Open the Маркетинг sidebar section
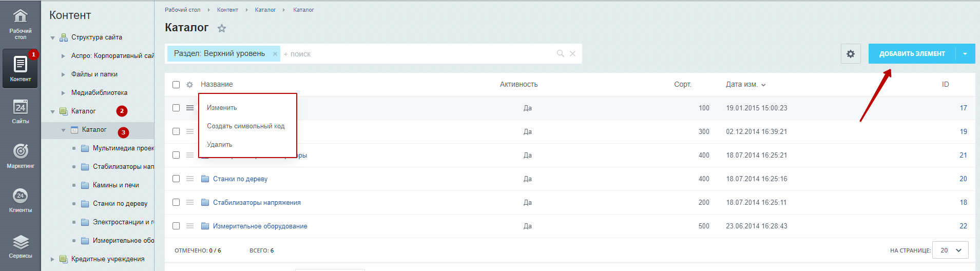The height and width of the screenshot is (271, 980). click(x=20, y=156)
